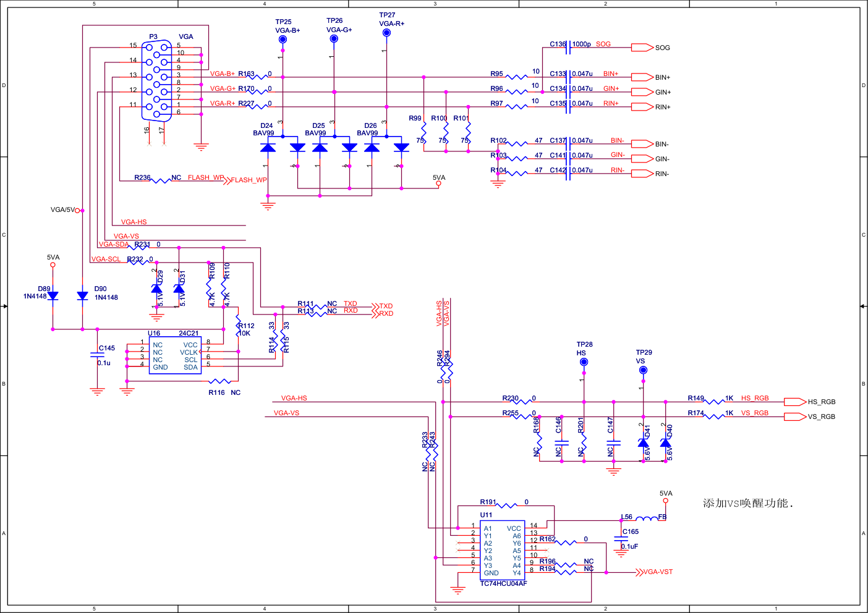868x613 pixels.
Task: Click the C137 capacitor designator text
Action: click(558, 140)
